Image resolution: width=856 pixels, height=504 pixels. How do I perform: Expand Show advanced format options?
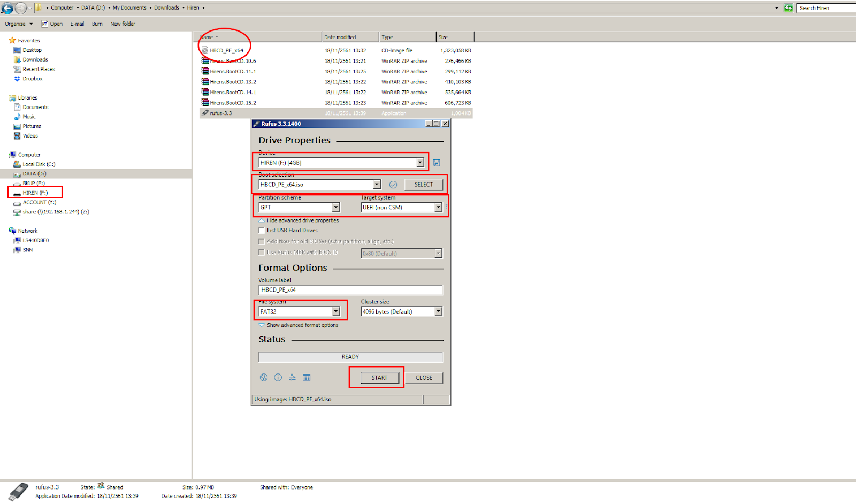(299, 325)
